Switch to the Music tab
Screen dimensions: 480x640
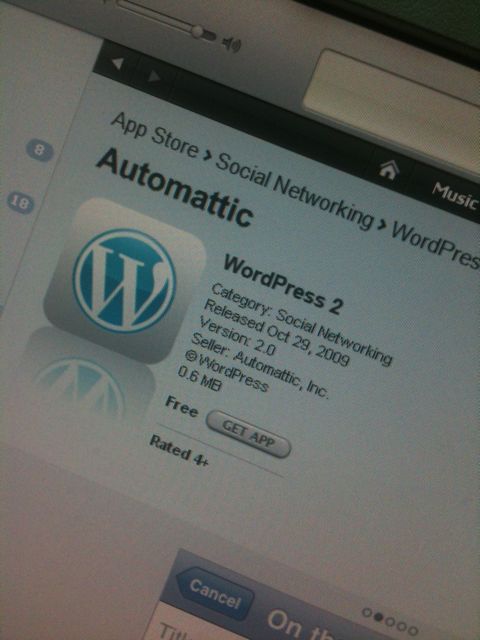pos(455,197)
